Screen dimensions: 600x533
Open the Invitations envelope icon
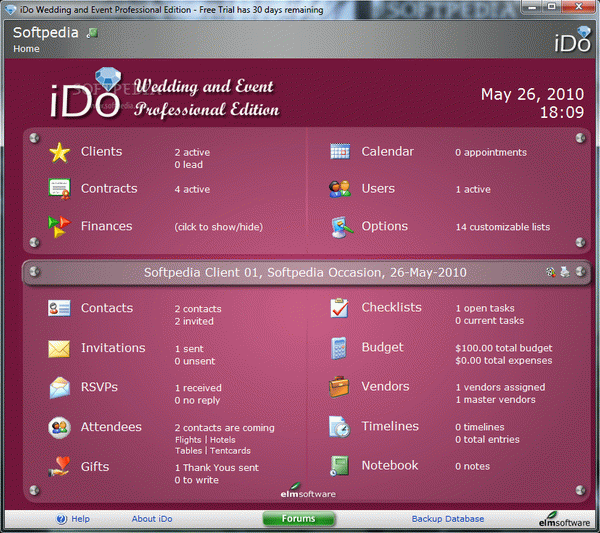[59, 349]
